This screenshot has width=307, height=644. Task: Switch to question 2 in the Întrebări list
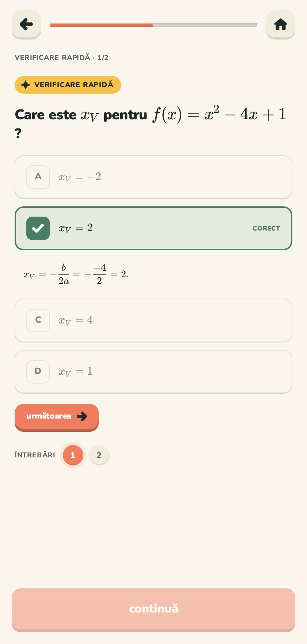pyautogui.click(x=99, y=455)
